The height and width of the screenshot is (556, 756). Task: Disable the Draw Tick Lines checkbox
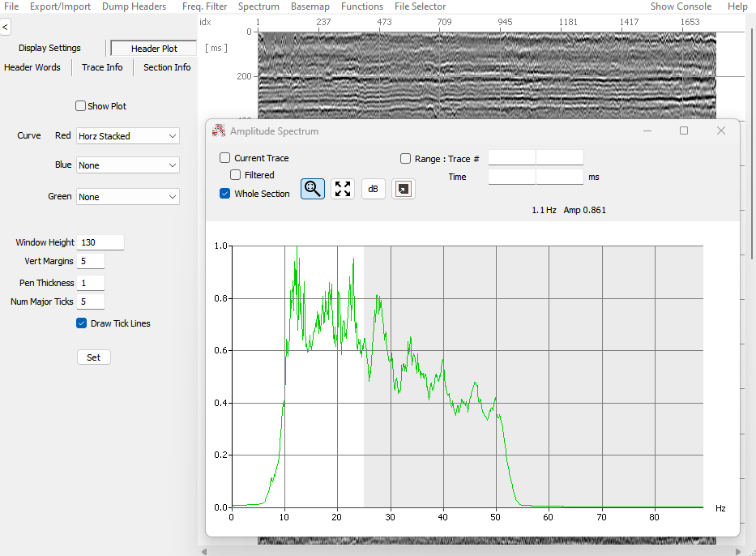pyautogui.click(x=81, y=323)
